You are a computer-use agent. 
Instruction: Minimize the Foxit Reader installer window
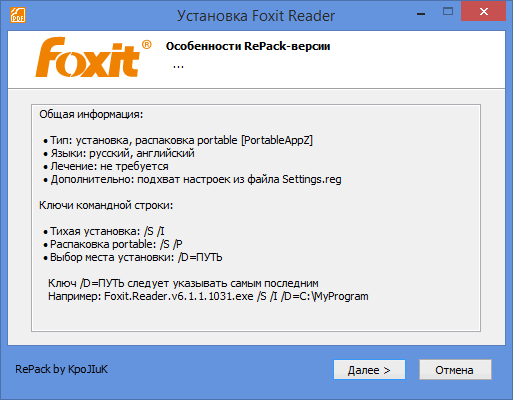pyautogui.click(x=421, y=14)
